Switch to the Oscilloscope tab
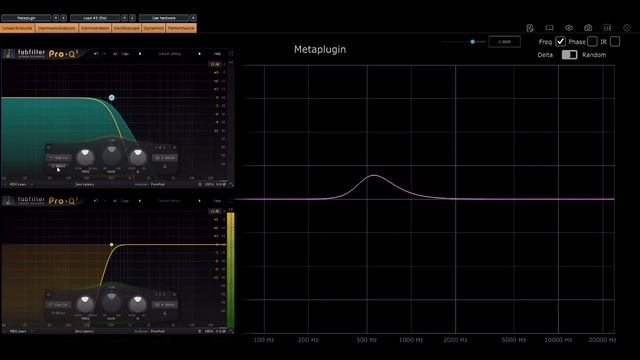640x360 pixels. point(127,28)
